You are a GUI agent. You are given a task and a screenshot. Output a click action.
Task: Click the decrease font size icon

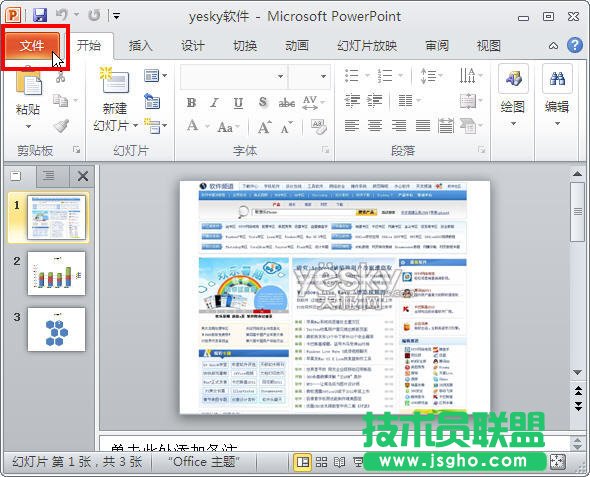tap(287, 127)
